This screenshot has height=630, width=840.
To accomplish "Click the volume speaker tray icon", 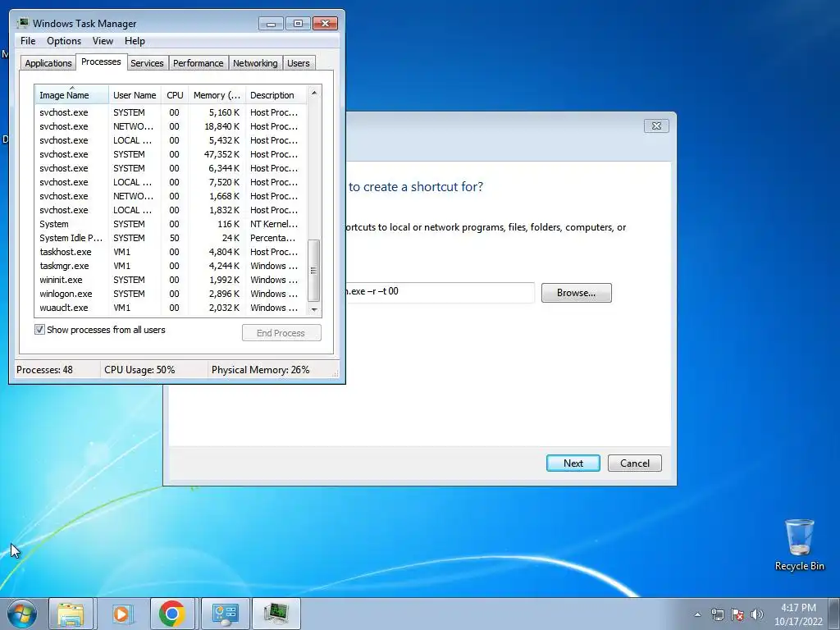I will (757, 614).
